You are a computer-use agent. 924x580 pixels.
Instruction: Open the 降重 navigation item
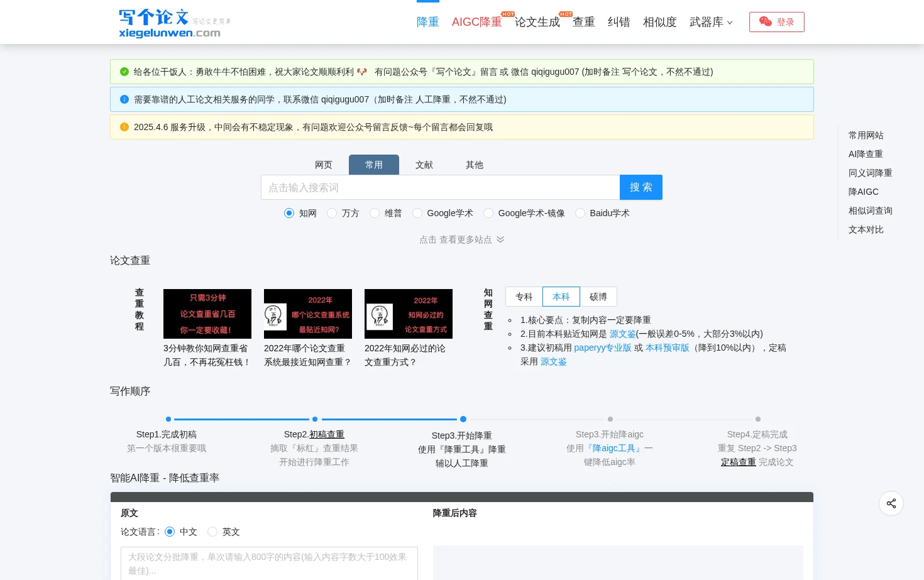pyautogui.click(x=428, y=22)
